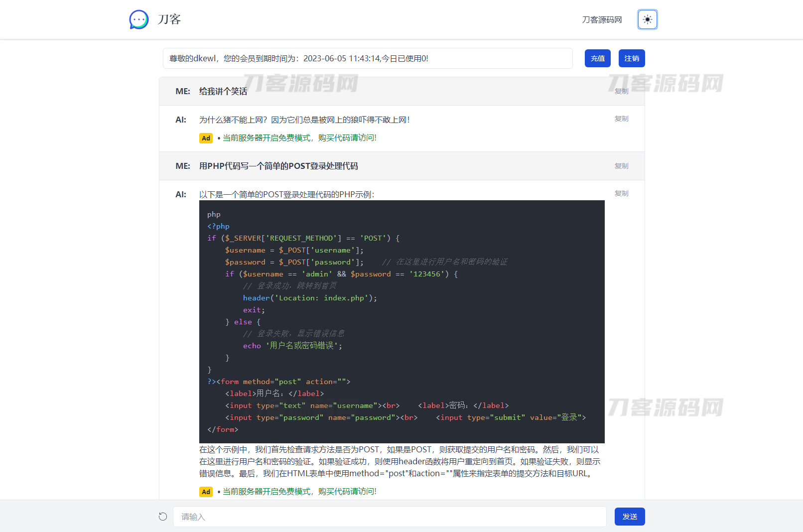This screenshot has width=803, height=532.
Task: Open the ad link below PHP explanation
Action: (299, 492)
